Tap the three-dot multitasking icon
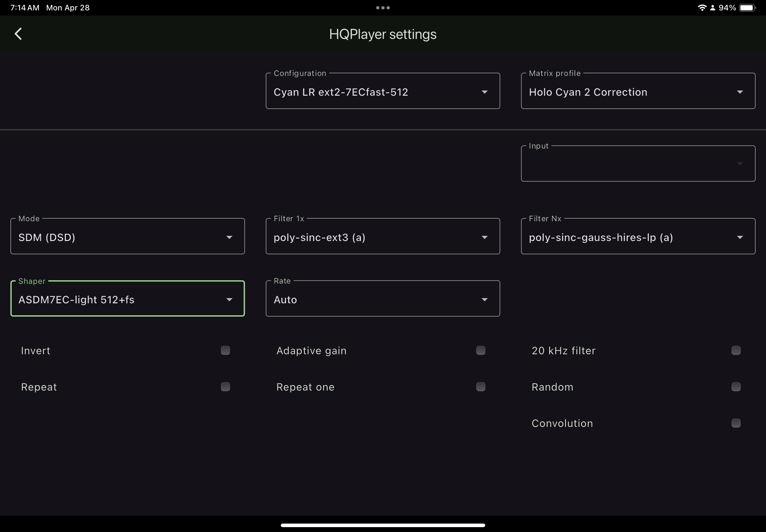 (382, 8)
